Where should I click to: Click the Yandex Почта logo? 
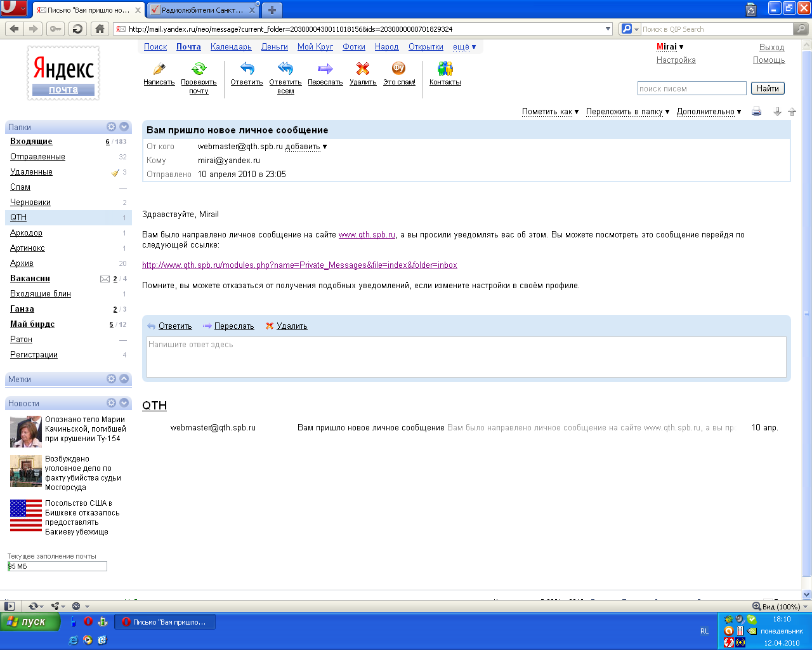pyautogui.click(x=63, y=72)
